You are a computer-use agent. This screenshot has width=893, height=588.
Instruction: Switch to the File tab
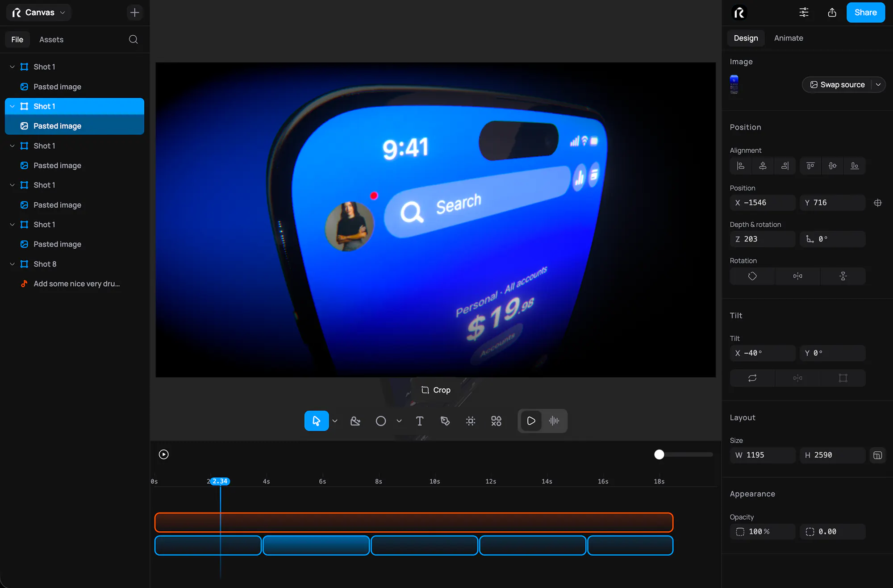click(17, 40)
